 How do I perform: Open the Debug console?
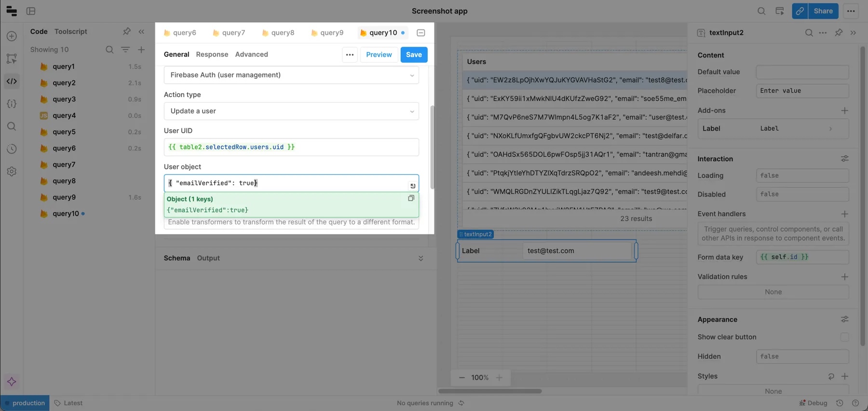(813, 403)
